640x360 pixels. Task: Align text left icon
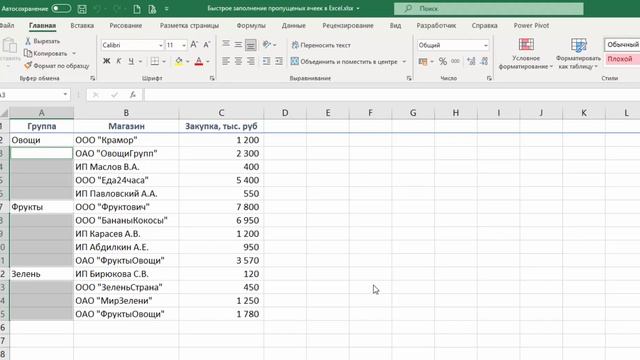pos(226,61)
